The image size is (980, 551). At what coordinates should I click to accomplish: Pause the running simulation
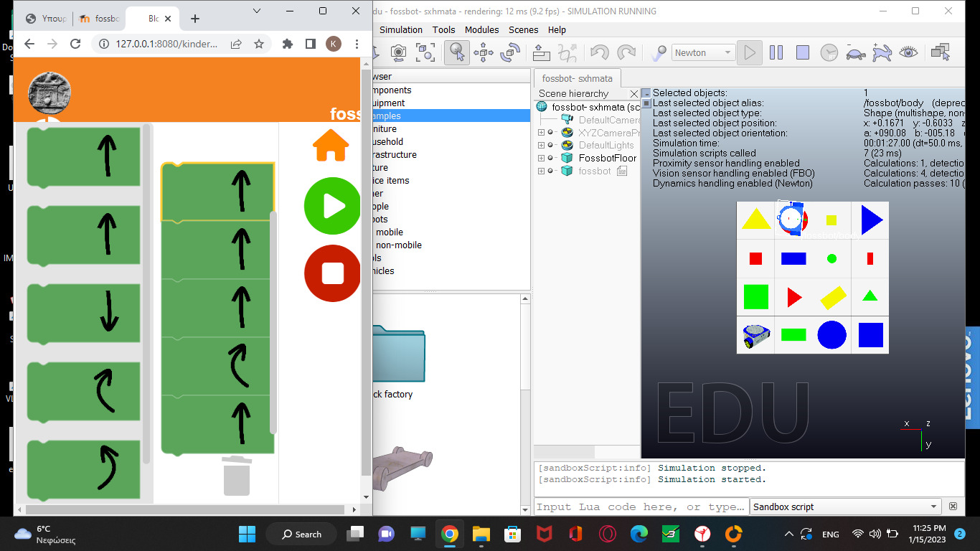(776, 52)
